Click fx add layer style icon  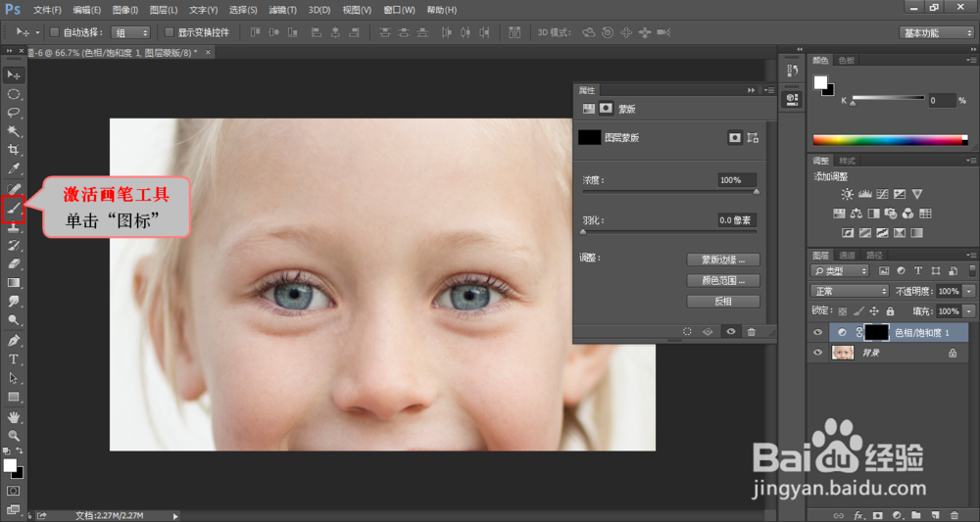tap(858, 516)
